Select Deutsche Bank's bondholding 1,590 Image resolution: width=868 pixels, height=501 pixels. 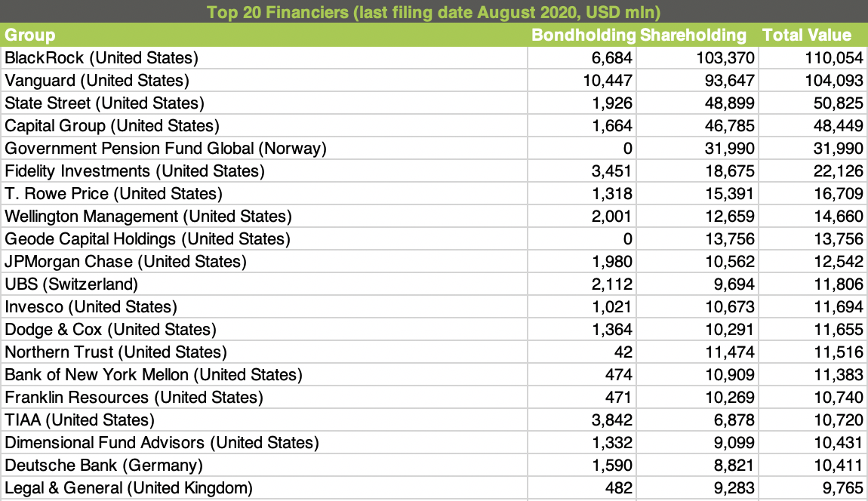pos(583,466)
